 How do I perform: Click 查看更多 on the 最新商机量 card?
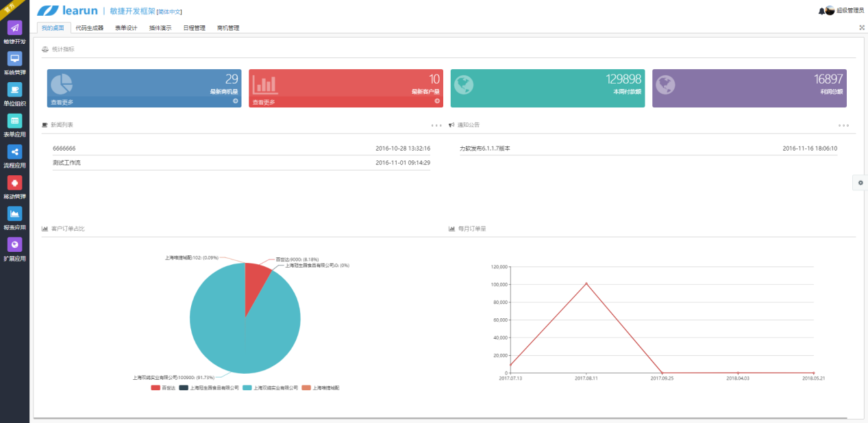pos(62,102)
